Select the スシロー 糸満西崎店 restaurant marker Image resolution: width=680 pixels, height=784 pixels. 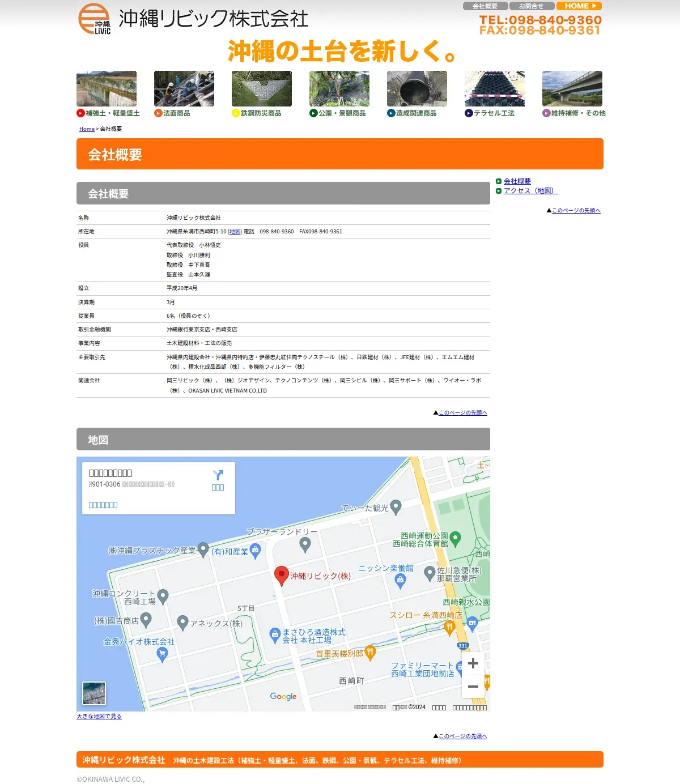click(x=449, y=627)
